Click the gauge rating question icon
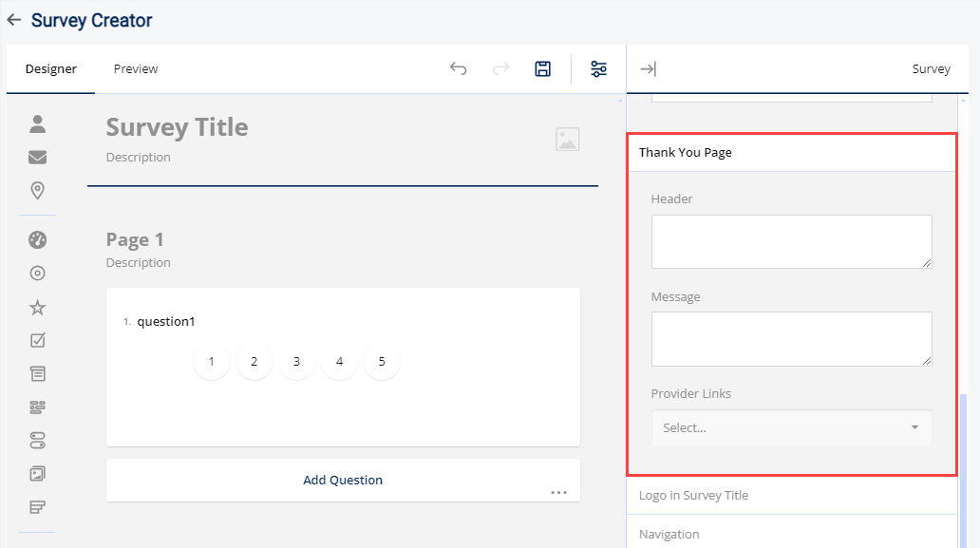The width and height of the screenshot is (980, 548). click(x=37, y=239)
